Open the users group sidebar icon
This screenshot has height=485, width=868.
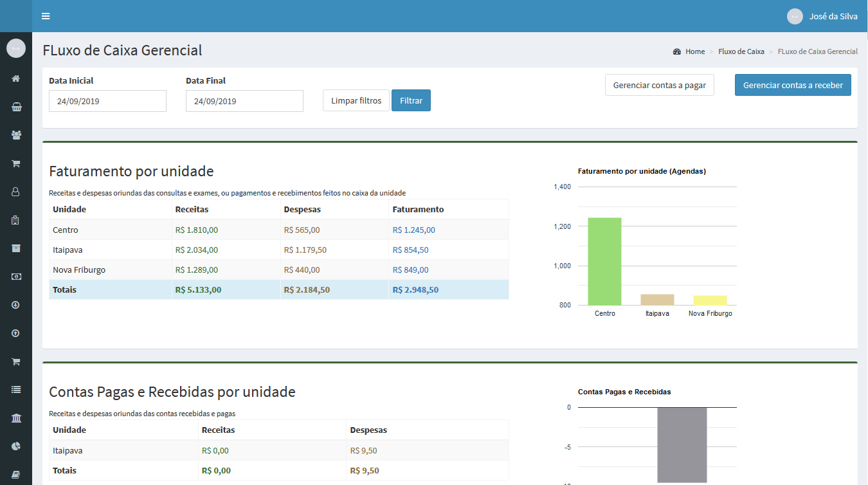pyautogui.click(x=16, y=135)
